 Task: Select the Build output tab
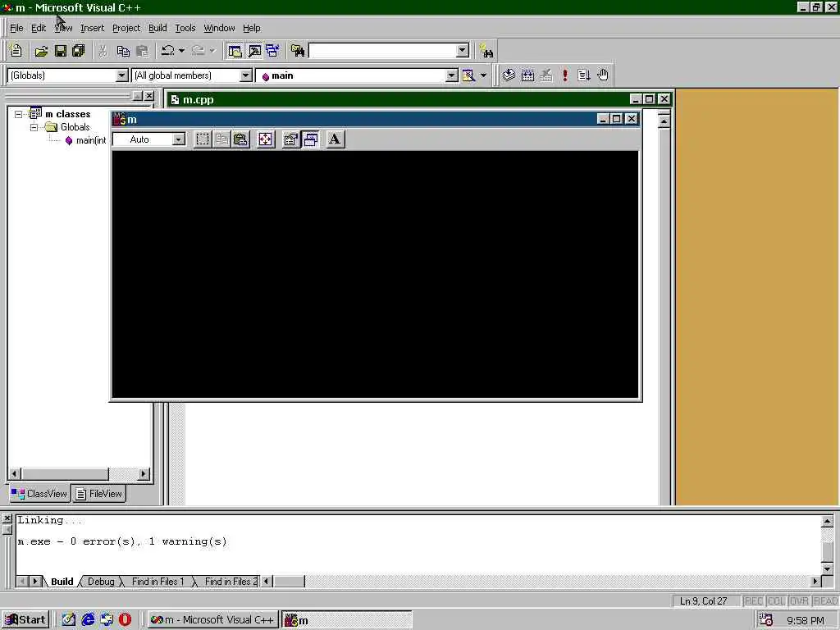click(62, 582)
